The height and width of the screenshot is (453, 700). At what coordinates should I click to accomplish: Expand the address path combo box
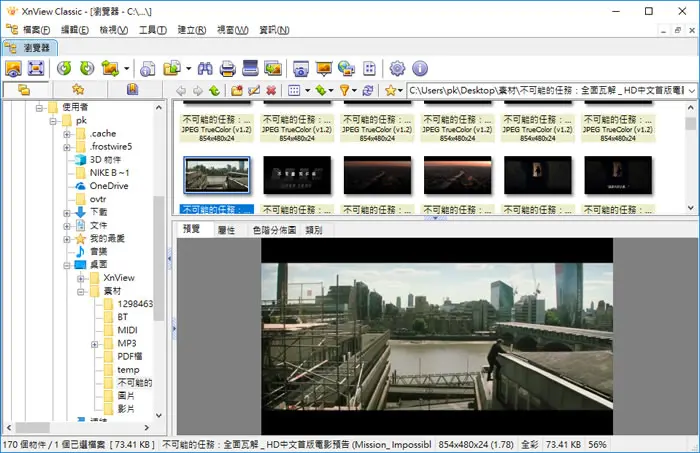pyautogui.click(x=692, y=91)
